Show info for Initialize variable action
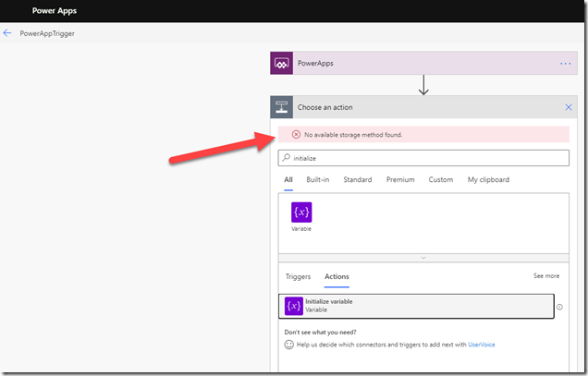Image resolution: width=588 pixels, height=376 pixels. coord(559,307)
